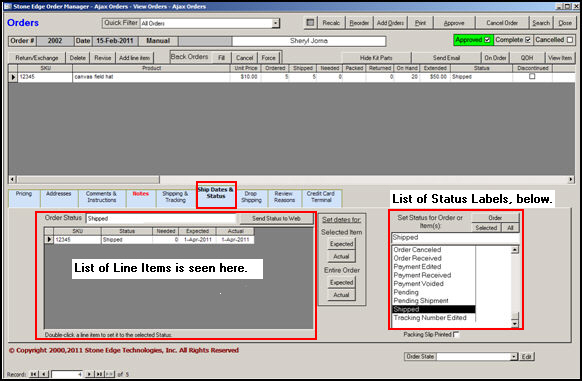Toggle the Complete checkbox
The height and width of the screenshot is (381, 582).
[x=528, y=40]
